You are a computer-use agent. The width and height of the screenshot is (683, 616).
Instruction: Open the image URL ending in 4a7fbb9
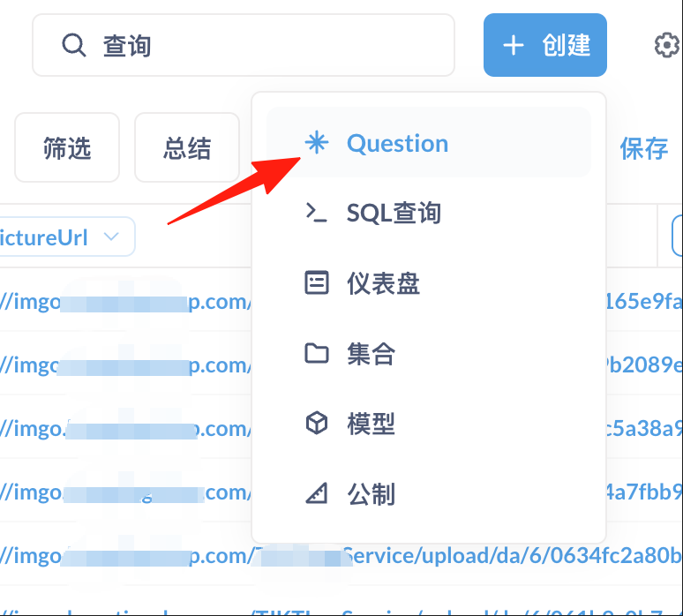(642, 492)
